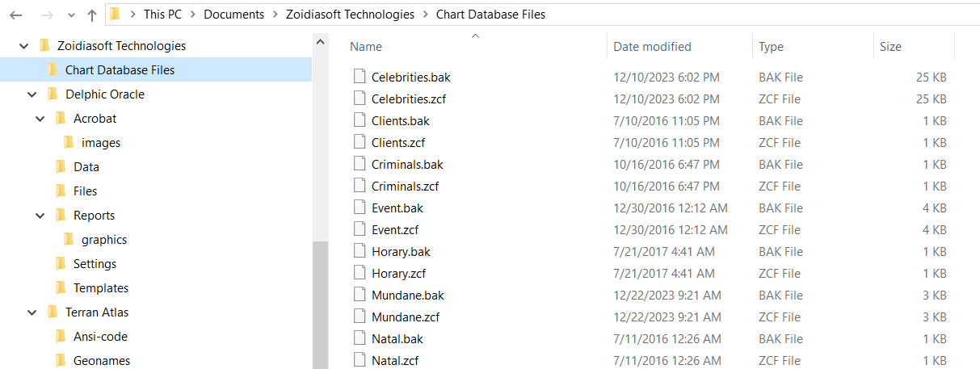Click the address bar folder icon

tap(116, 14)
